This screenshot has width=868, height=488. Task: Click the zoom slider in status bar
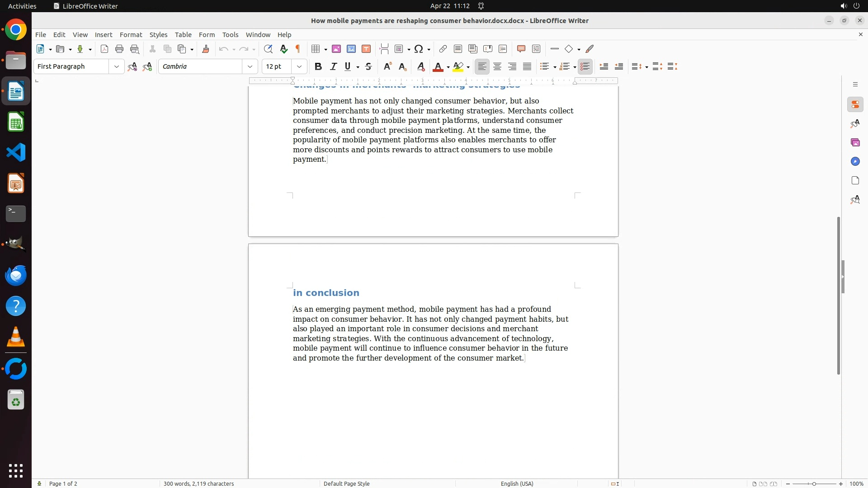coord(814,483)
